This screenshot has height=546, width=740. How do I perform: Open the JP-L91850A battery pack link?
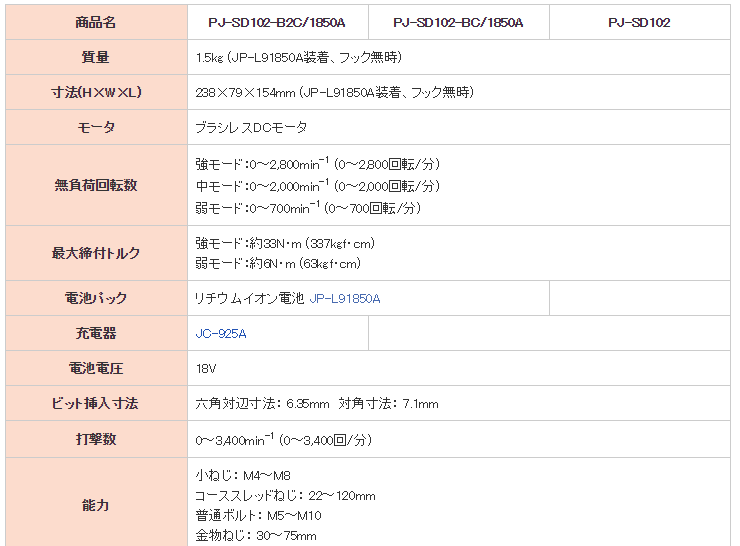coord(345,299)
